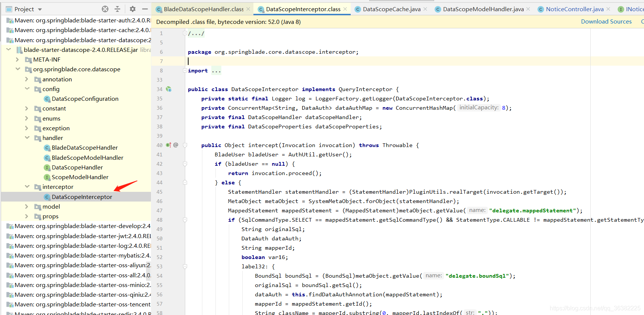Open the DataScopeCache.java tab
This screenshot has height=315, width=644.
[391, 9]
